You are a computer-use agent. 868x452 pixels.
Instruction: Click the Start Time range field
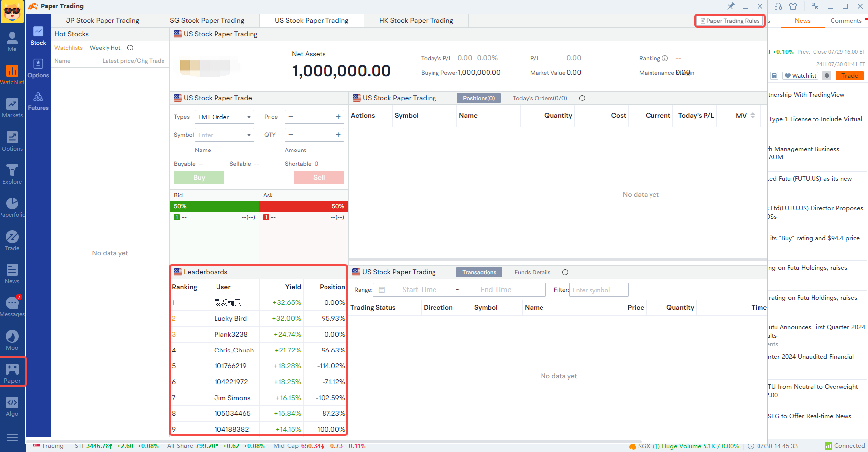[x=419, y=290]
